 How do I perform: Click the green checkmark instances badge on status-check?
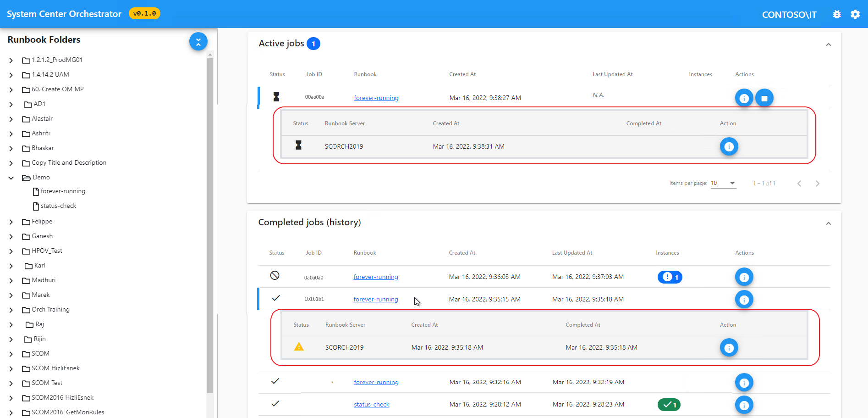669,405
